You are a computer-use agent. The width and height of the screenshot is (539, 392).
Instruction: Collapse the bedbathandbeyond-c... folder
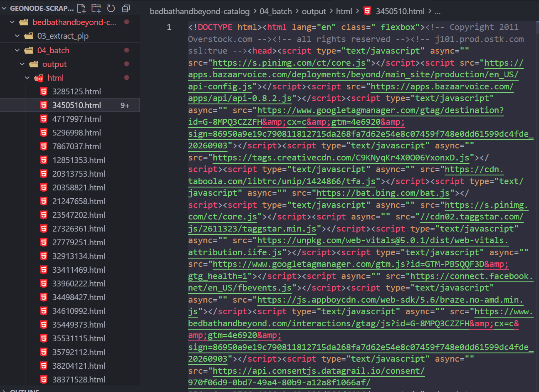click(x=12, y=22)
